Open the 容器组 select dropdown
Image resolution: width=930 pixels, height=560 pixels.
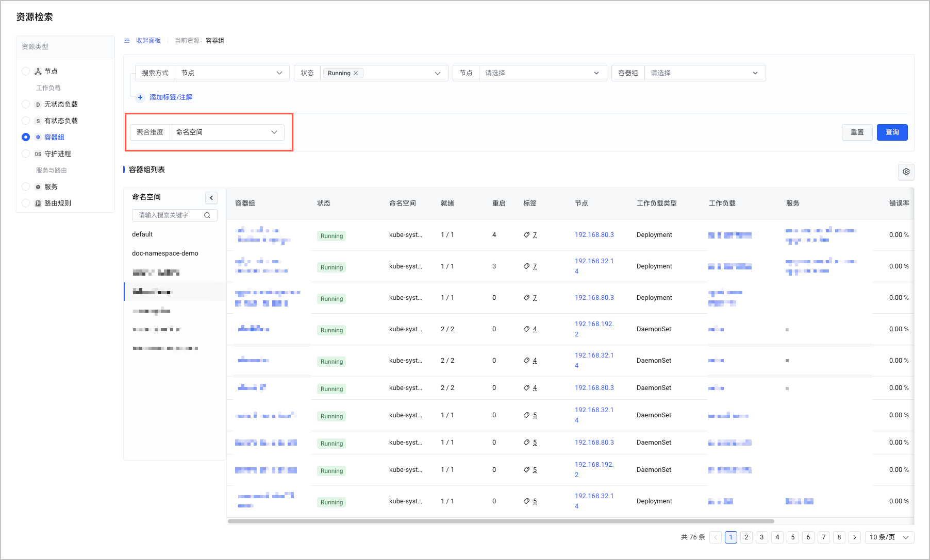(705, 73)
